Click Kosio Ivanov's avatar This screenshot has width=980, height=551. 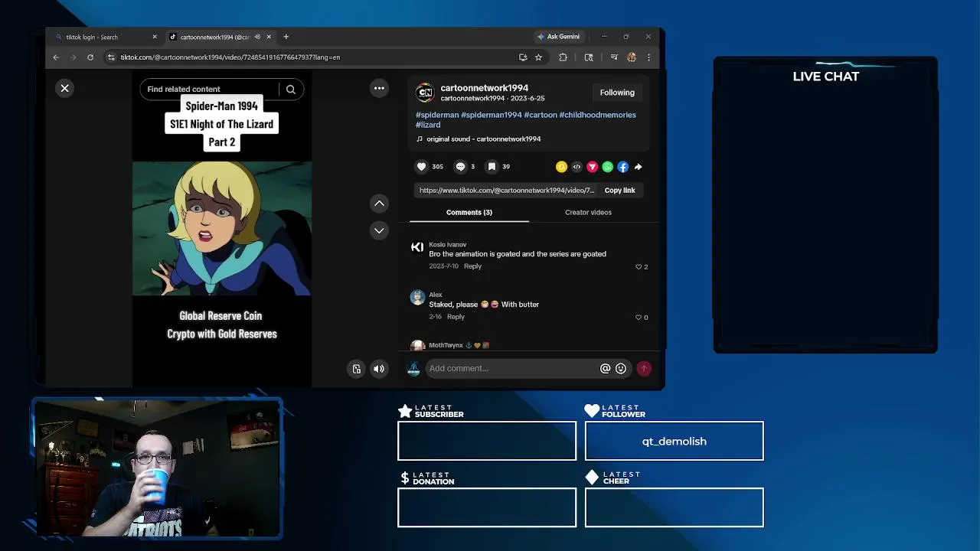click(x=417, y=247)
